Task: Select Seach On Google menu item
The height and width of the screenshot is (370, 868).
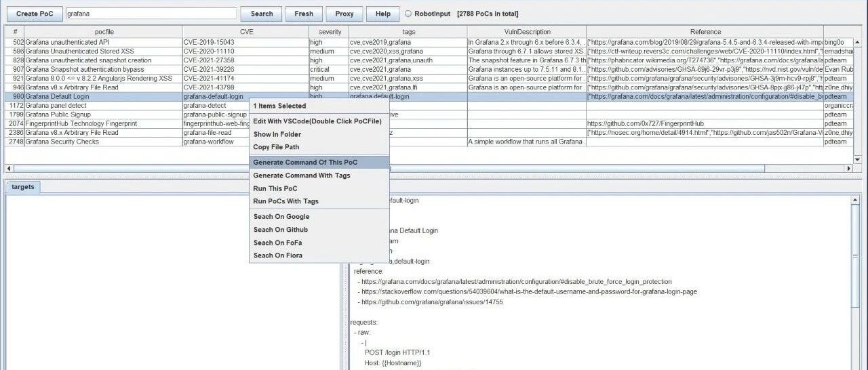Action: 319,217
